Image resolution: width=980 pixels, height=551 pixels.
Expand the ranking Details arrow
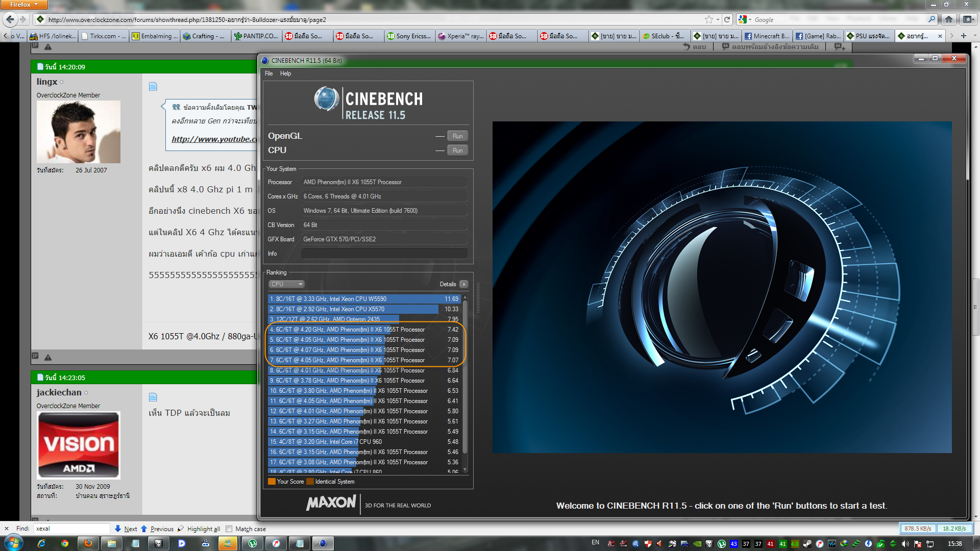tap(463, 284)
